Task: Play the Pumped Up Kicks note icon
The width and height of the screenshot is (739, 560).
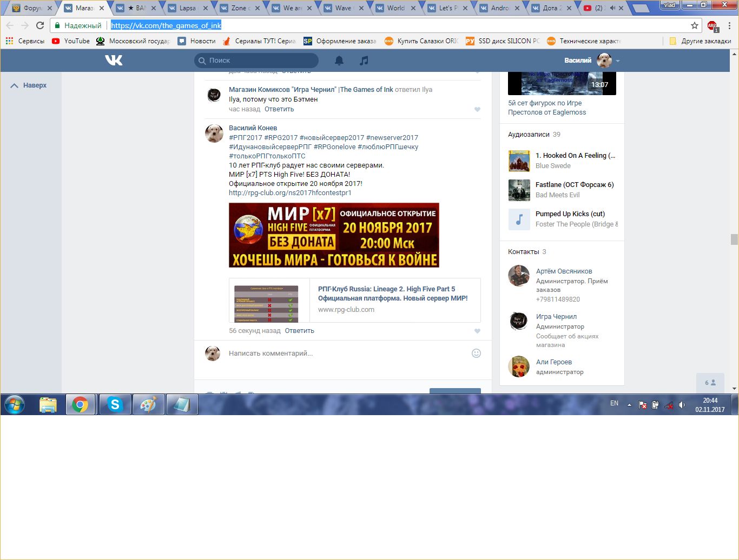Action: [x=519, y=219]
